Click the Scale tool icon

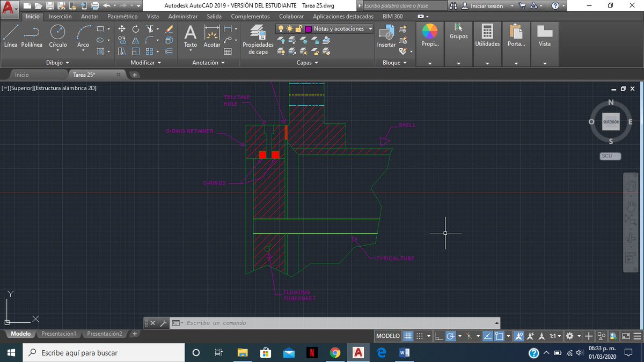pyautogui.click(x=136, y=51)
